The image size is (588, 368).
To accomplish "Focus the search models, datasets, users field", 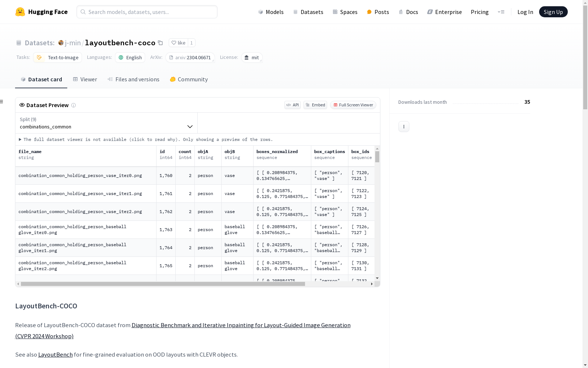I will point(147,12).
